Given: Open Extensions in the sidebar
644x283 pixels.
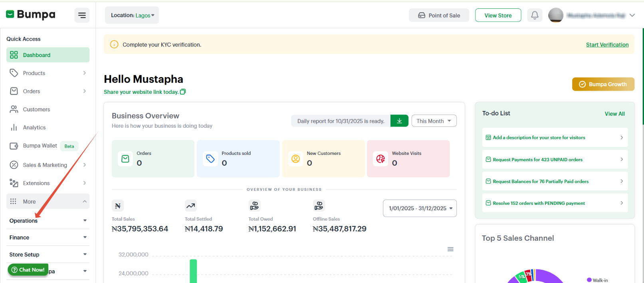Looking at the screenshot, I should pyautogui.click(x=48, y=183).
